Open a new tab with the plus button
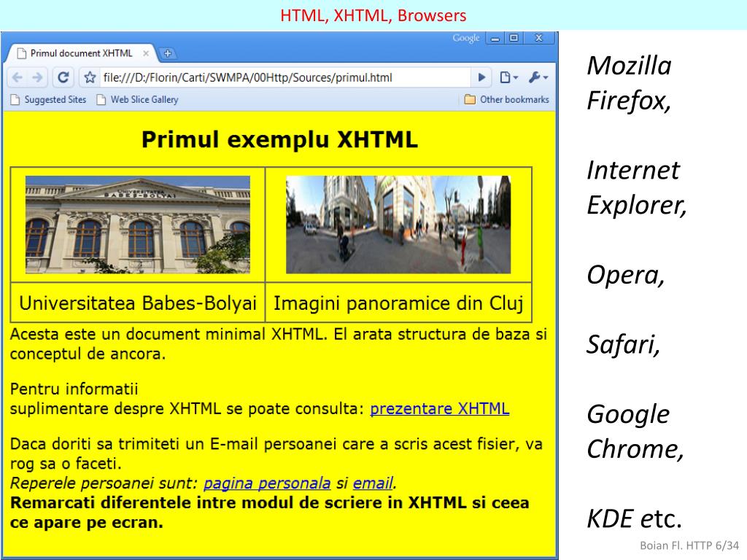Viewport: 747px width, 560px height. [168, 53]
